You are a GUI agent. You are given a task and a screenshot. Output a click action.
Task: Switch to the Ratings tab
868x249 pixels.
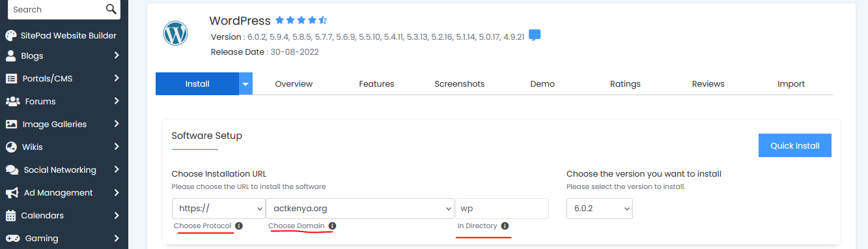point(625,83)
